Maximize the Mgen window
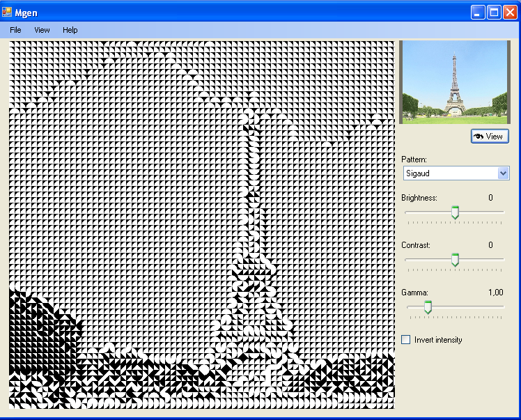521x420 pixels. [494, 13]
